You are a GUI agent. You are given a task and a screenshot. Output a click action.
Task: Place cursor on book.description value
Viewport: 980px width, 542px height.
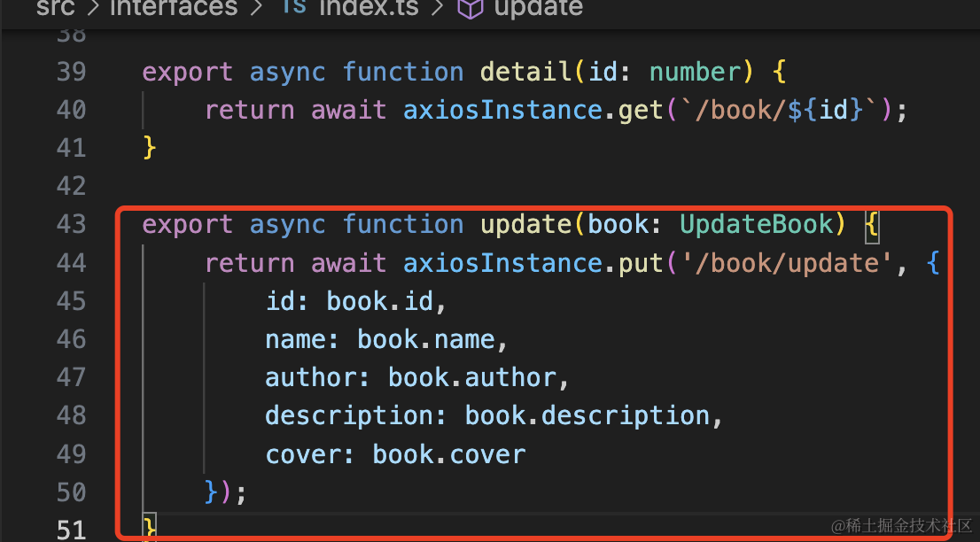click(587, 416)
